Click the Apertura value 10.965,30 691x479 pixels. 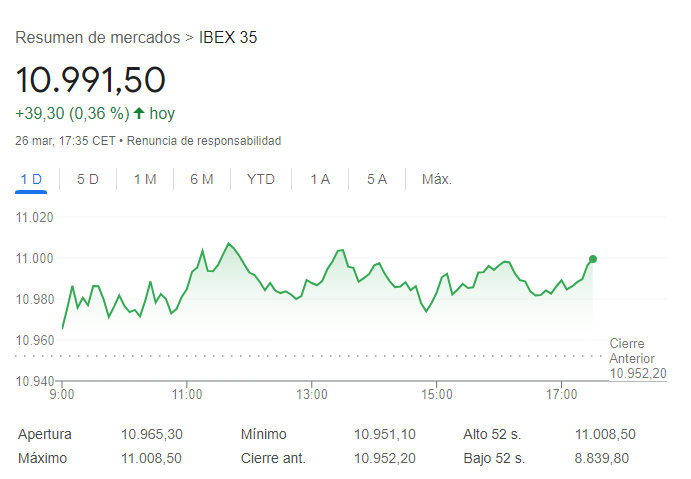(x=152, y=434)
